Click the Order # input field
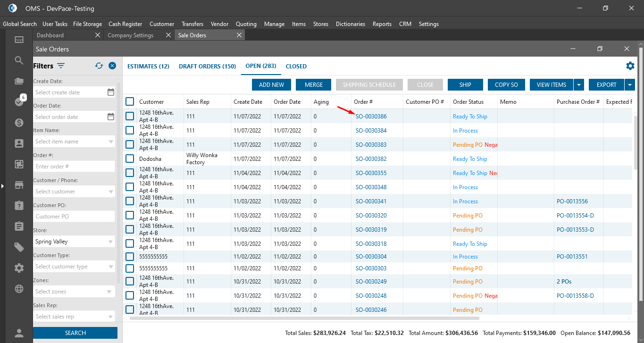Image resolution: width=644 pixels, height=343 pixels. [74, 167]
